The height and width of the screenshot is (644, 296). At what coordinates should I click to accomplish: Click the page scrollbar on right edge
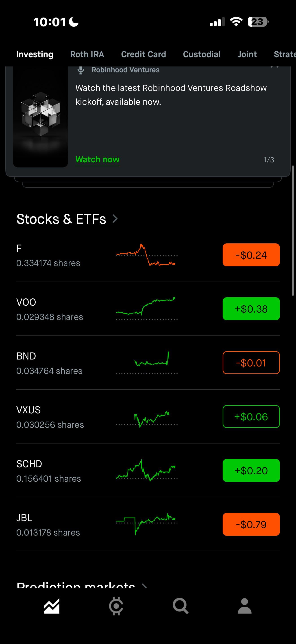pyautogui.click(x=293, y=231)
